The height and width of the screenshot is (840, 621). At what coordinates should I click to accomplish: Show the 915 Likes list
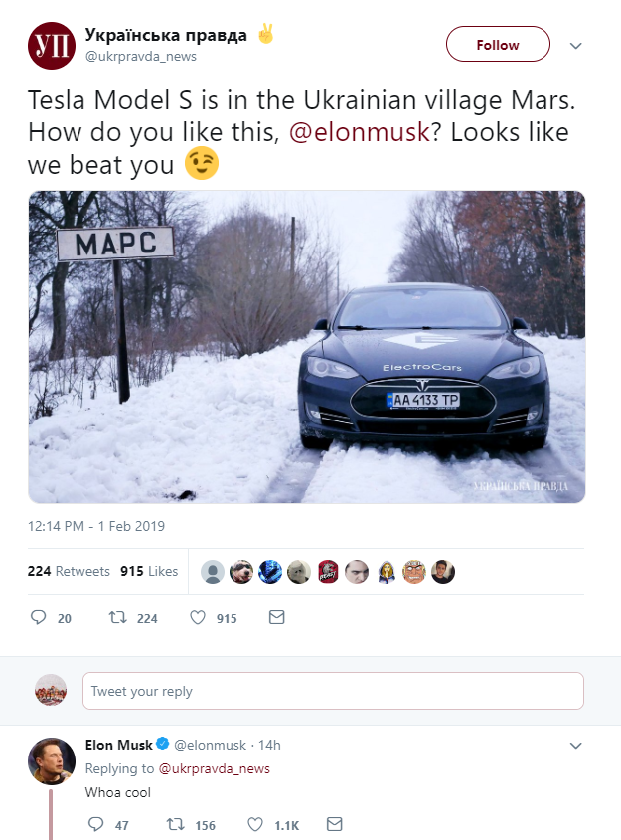pyautogui.click(x=149, y=571)
